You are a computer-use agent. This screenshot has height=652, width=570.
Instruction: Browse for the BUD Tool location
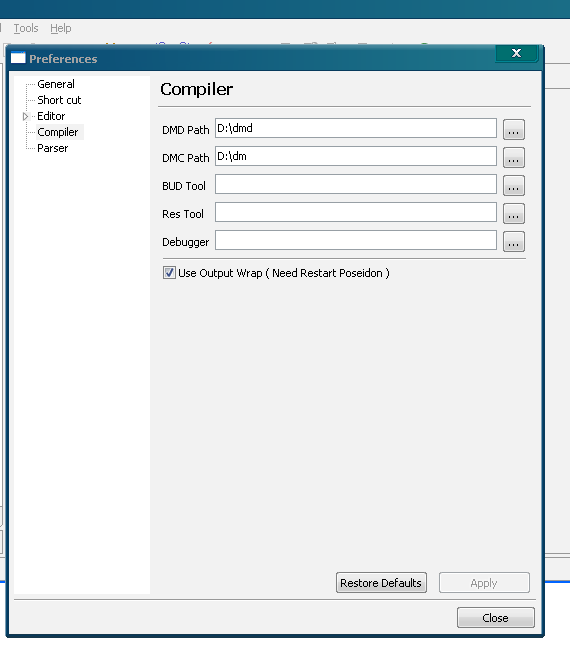(514, 185)
